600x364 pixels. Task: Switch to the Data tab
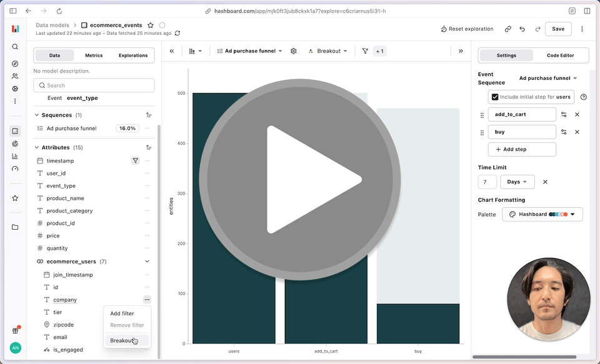[54, 56]
